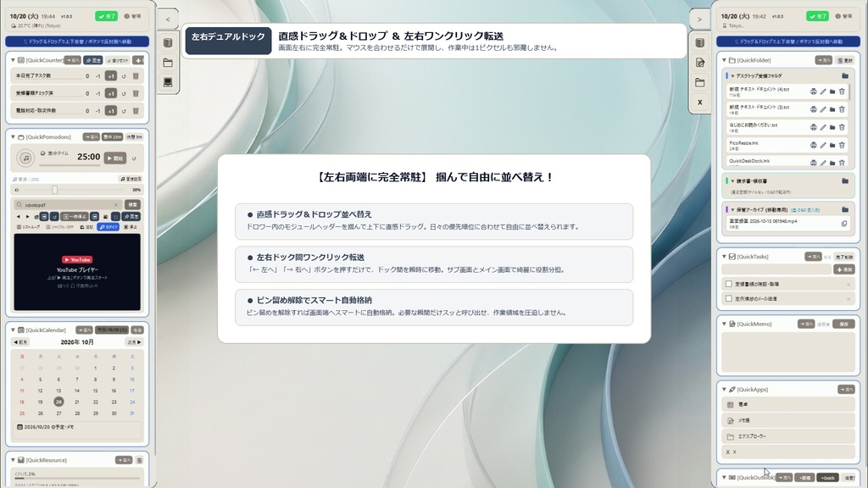Reset the 受領書類チェック済 counter with its reset icon
868x488 pixels.
coord(124,93)
